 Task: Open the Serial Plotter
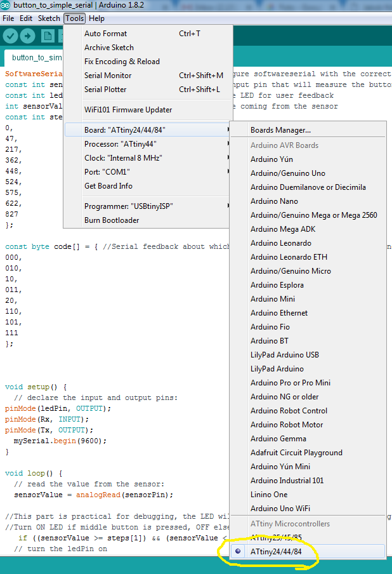(x=147, y=89)
